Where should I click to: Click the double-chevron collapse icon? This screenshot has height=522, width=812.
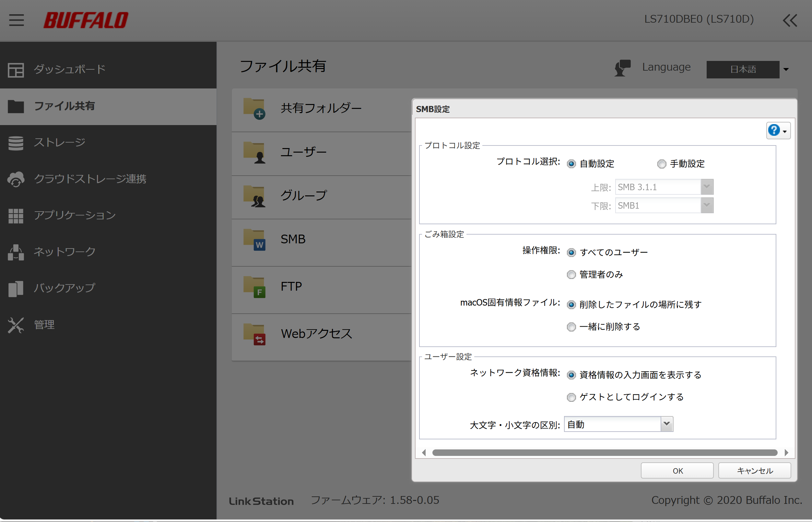tap(790, 20)
